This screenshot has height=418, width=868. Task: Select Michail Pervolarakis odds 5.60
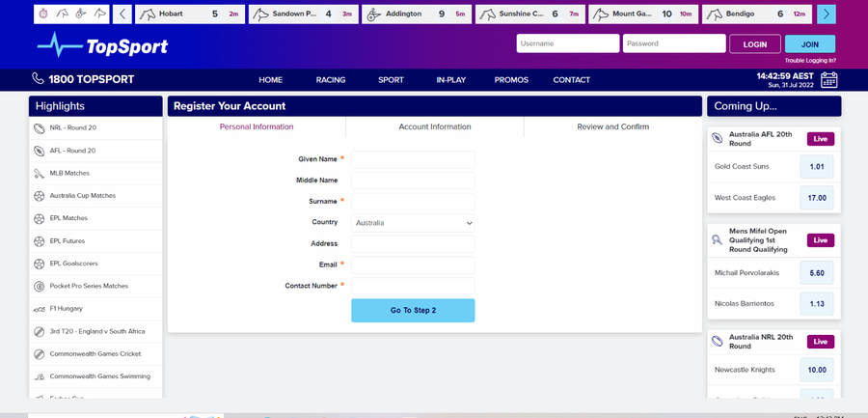point(817,273)
